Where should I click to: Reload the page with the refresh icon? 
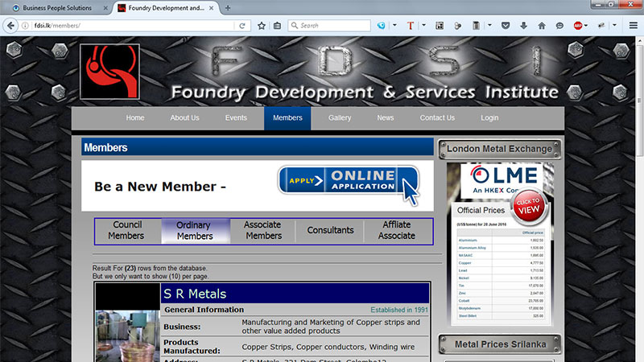(x=242, y=26)
